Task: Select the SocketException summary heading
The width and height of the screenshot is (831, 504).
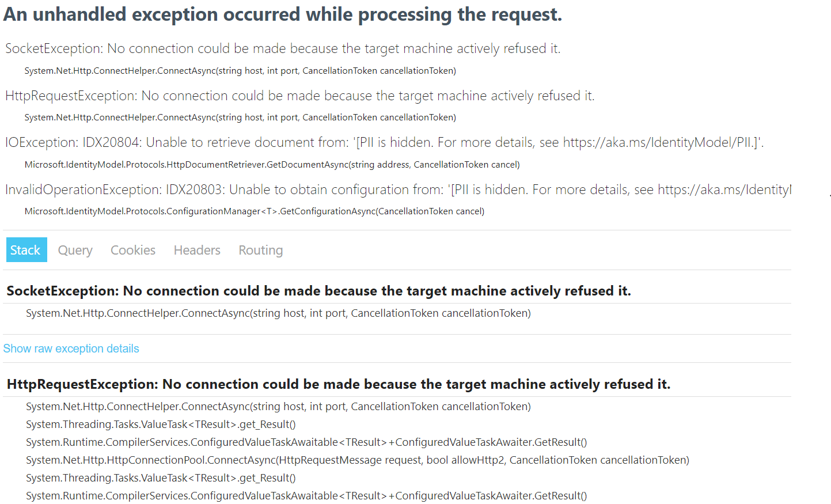Action: 281,48
